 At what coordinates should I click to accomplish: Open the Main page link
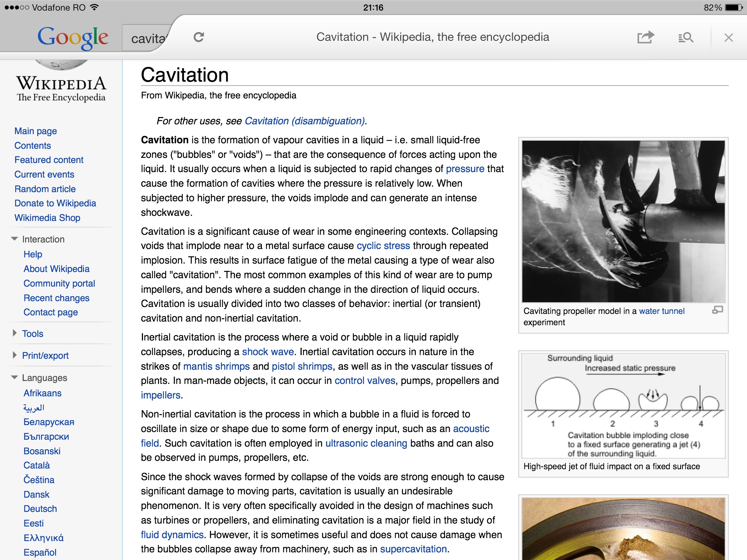click(36, 131)
